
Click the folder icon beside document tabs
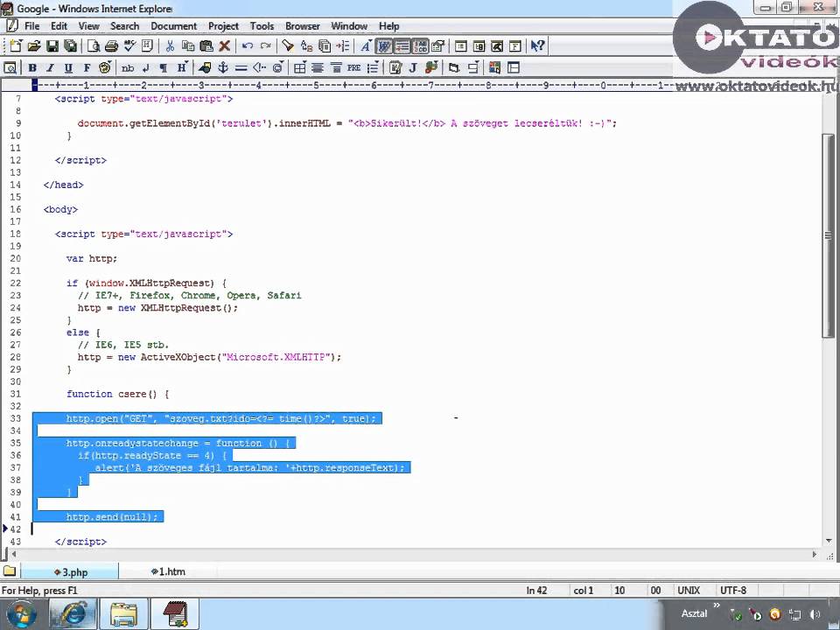click(9, 570)
